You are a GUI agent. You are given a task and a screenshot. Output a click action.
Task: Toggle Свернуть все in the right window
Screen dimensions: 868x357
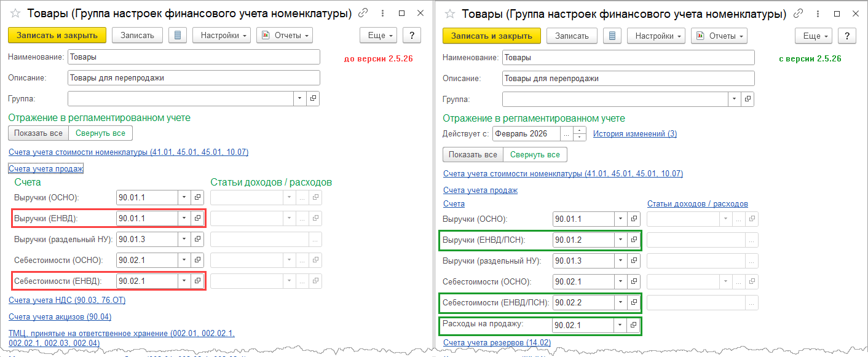point(535,154)
